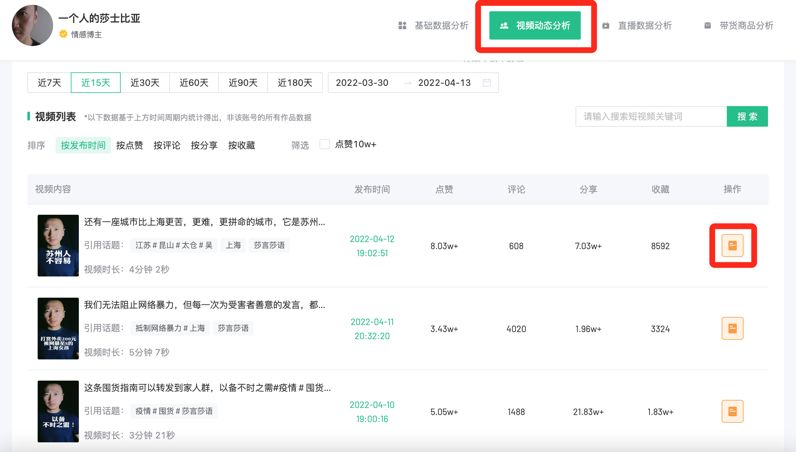Click the calendar icon in date range
This screenshot has height=452, width=796.
point(487,83)
